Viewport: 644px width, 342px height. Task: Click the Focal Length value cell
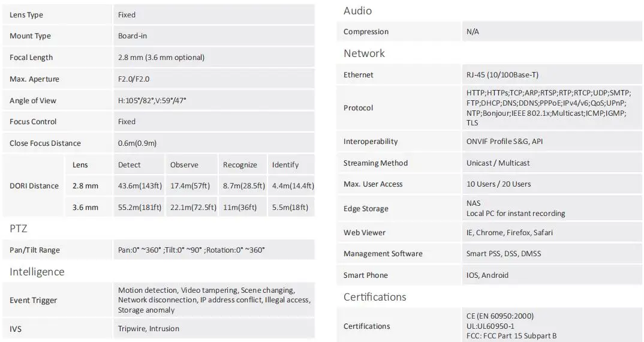tap(214, 57)
